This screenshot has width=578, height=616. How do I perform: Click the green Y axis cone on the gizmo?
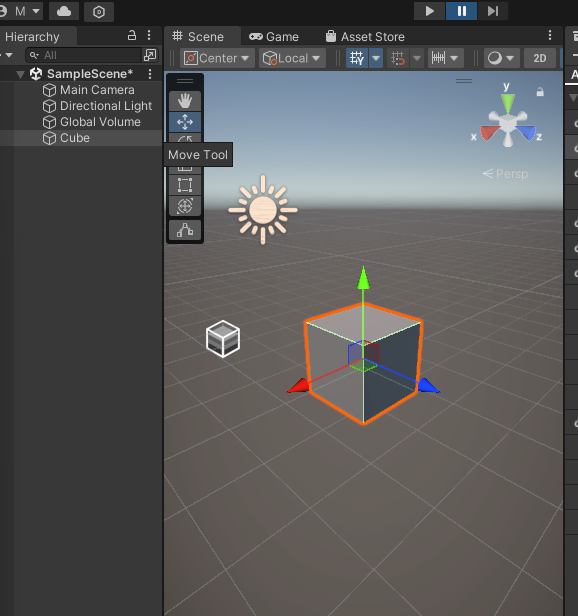(508, 103)
